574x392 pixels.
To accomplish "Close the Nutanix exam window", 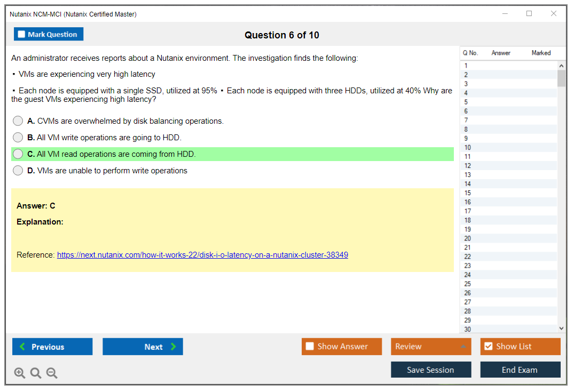I will (554, 14).
